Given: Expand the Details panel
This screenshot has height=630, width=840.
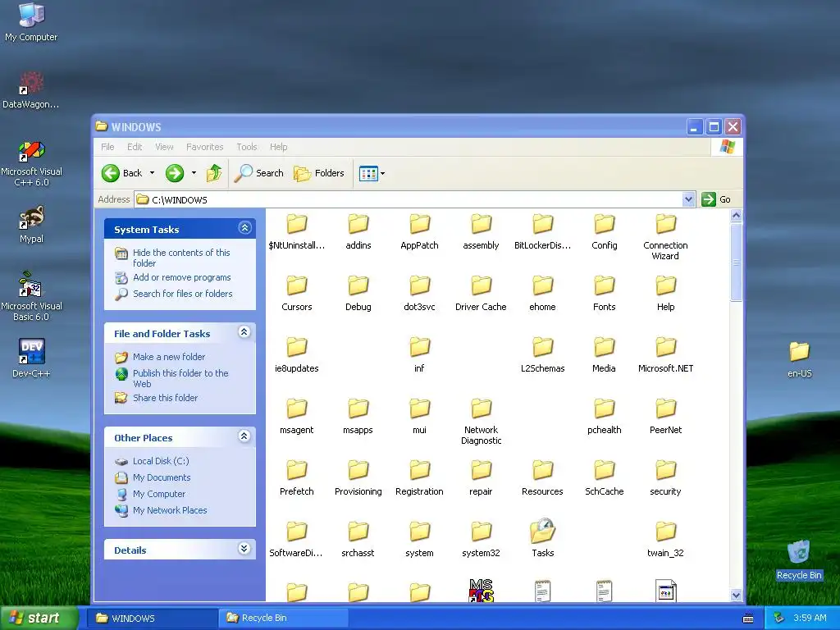Looking at the screenshot, I should tap(244, 549).
